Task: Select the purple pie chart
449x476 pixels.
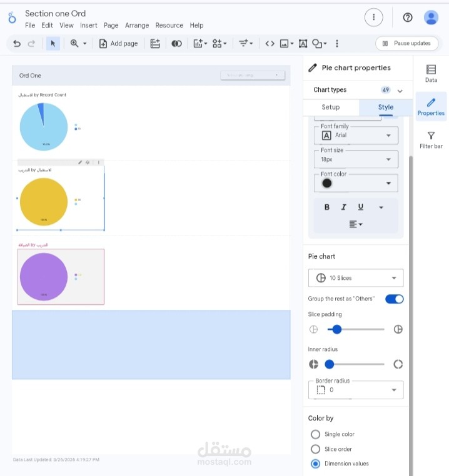Action: click(44, 277)
